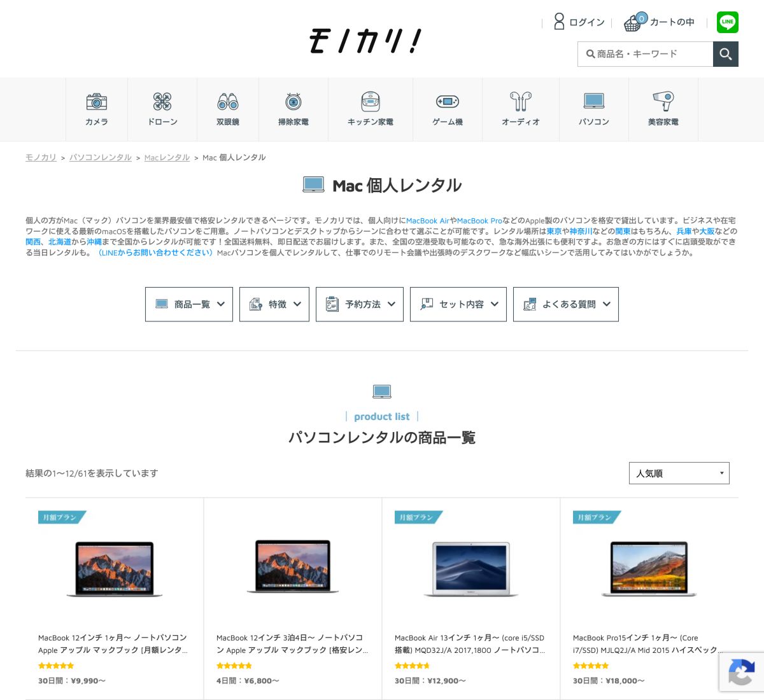Select the ゲーム機 game console icon
Image resolution: width=764 pixels, height=700 pixels.
[448, 102]
